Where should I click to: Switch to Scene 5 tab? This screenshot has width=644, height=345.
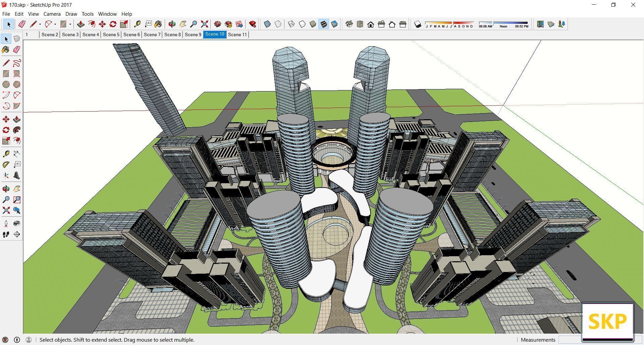pos(111,34)
